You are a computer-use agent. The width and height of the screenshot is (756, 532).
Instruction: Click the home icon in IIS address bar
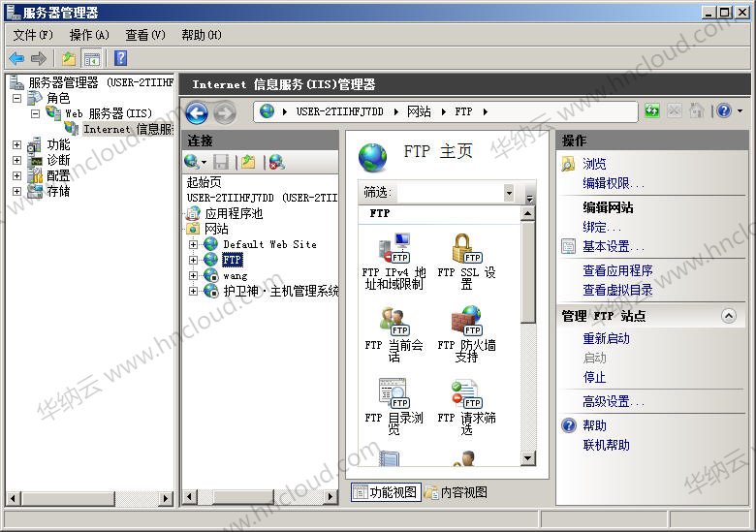click(696, 111)
